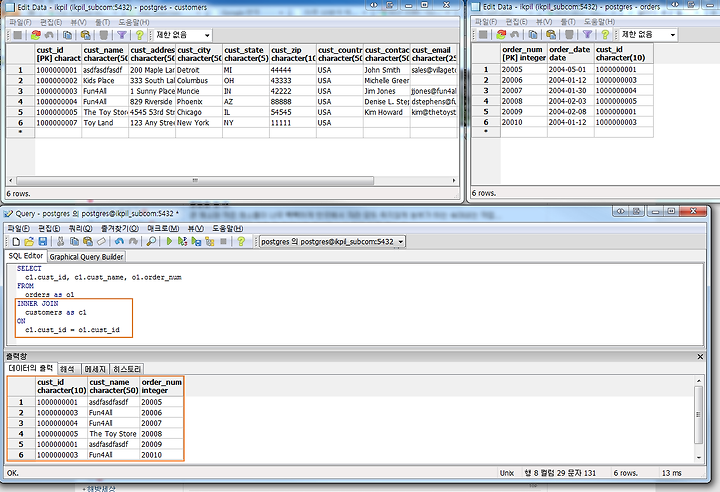Click Paste icon in orders window toolbar

[551, 34]
